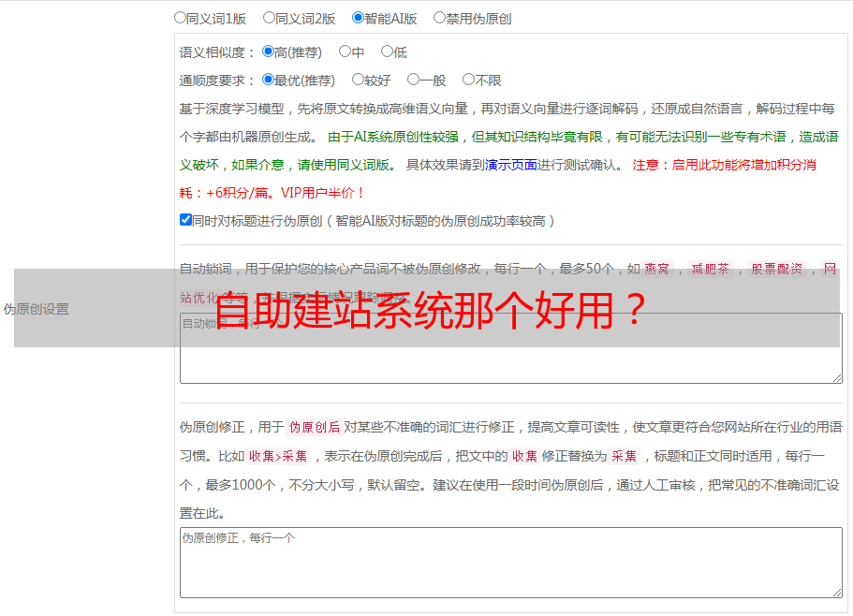Toggle the 同时对标题进行伪原创 checkbox

tap(185, 221)
